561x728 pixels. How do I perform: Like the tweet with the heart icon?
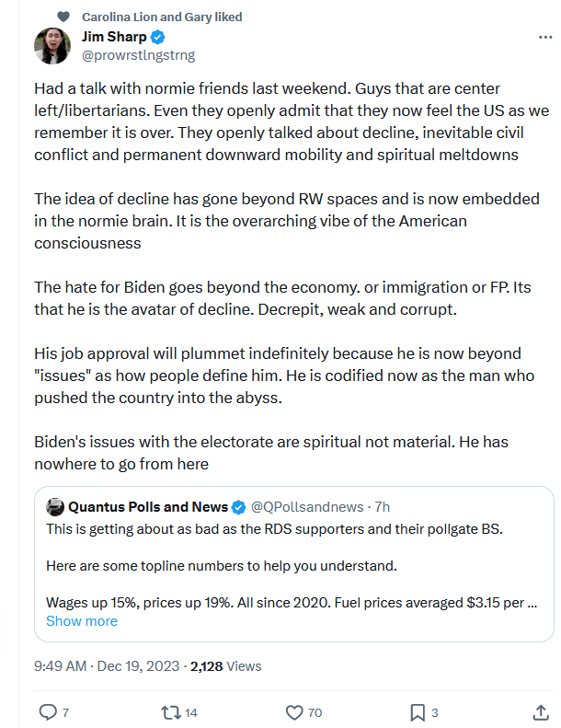pyautogui.click(x=294, y=712)
